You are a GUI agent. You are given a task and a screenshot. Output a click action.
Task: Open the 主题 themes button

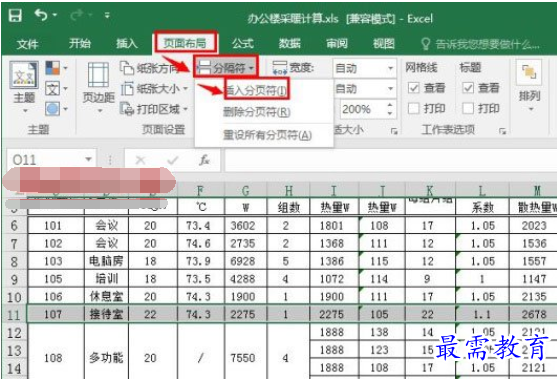point(24,87)
